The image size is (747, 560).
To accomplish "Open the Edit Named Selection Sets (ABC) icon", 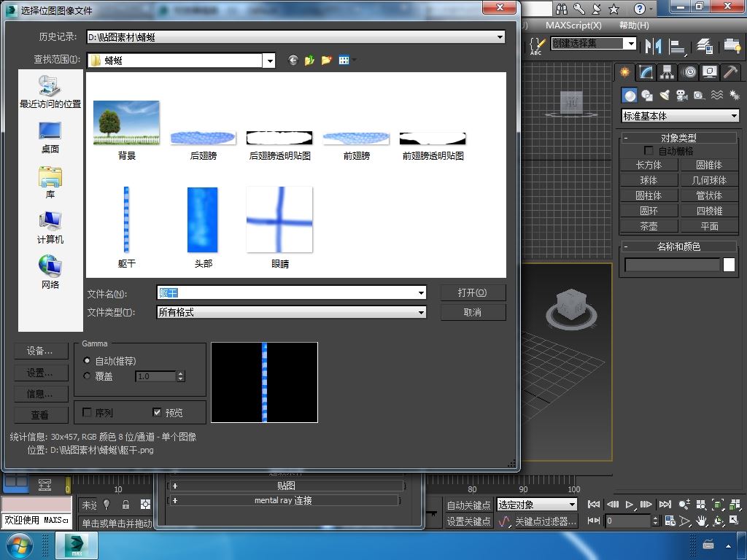I will 537,46.
